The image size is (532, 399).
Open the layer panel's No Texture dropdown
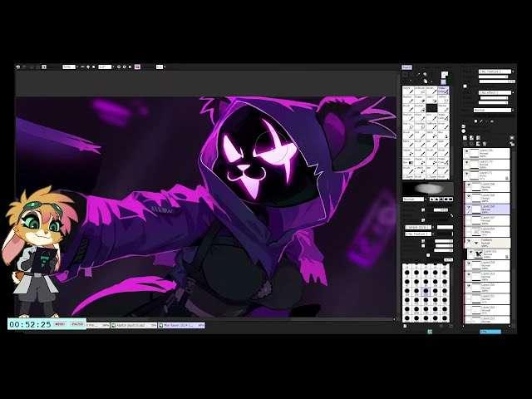tap(495, 71)
